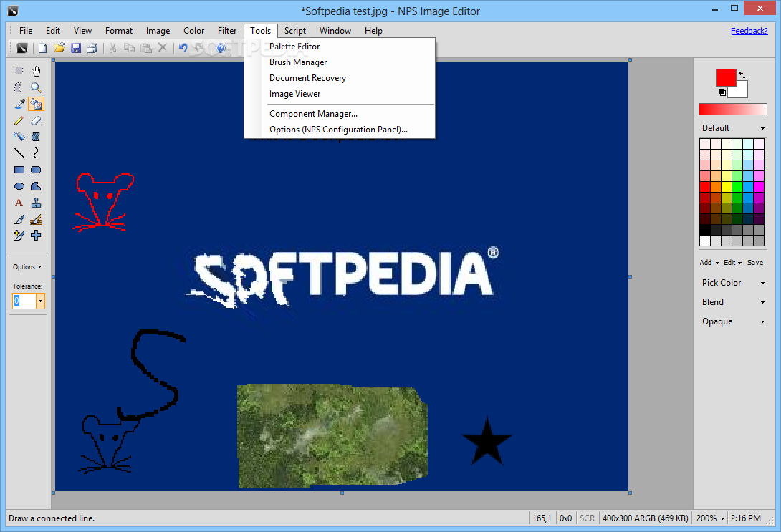This screenshot has width=781, height=532.
Task: Select the paintbrush tool
Action: 19,219
